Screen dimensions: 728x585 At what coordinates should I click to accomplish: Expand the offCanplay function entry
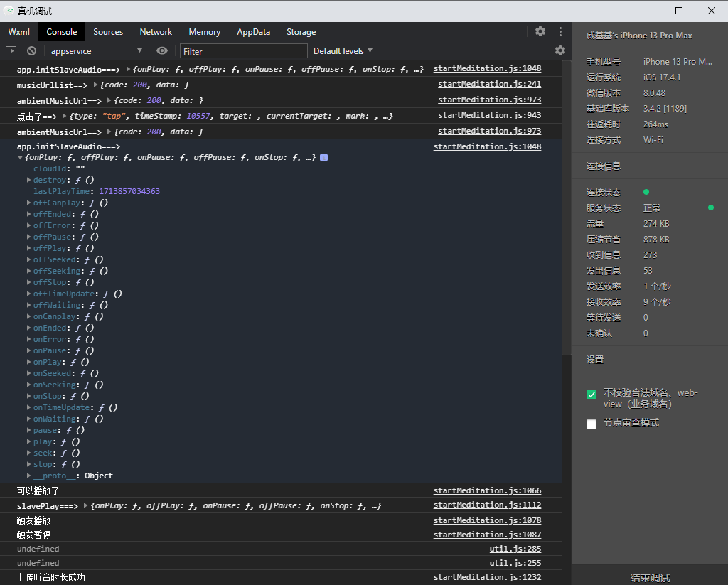(28, 203)
